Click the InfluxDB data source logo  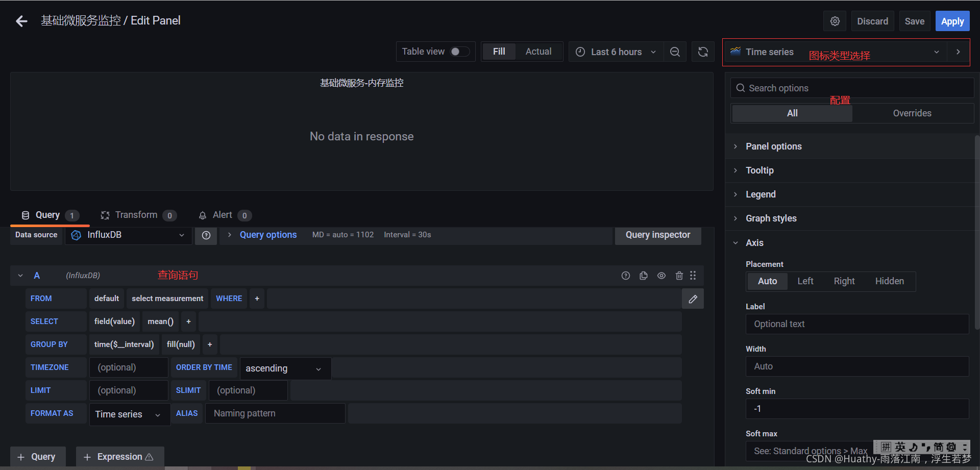pos(76,235)
